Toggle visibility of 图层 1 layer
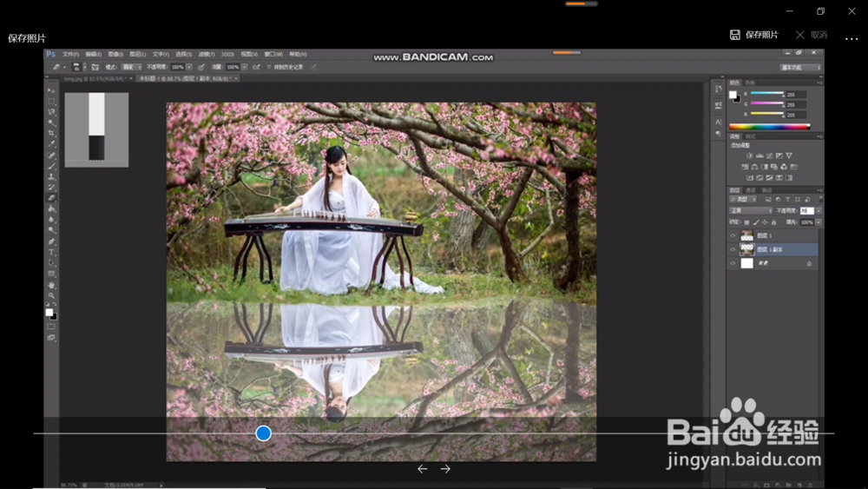This screenshot has width=868, height=489. [733, 235]
